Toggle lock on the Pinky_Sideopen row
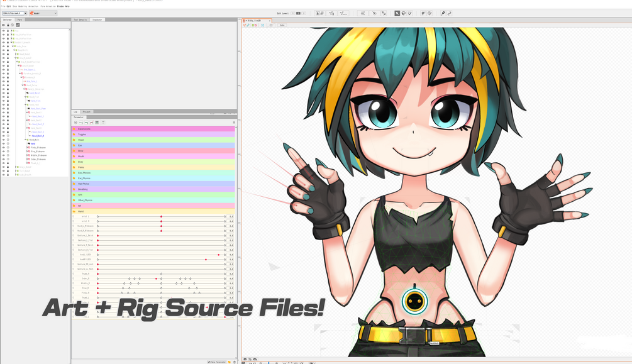The width and height of the screenshot is (632, 364). [x=8, y=148]
